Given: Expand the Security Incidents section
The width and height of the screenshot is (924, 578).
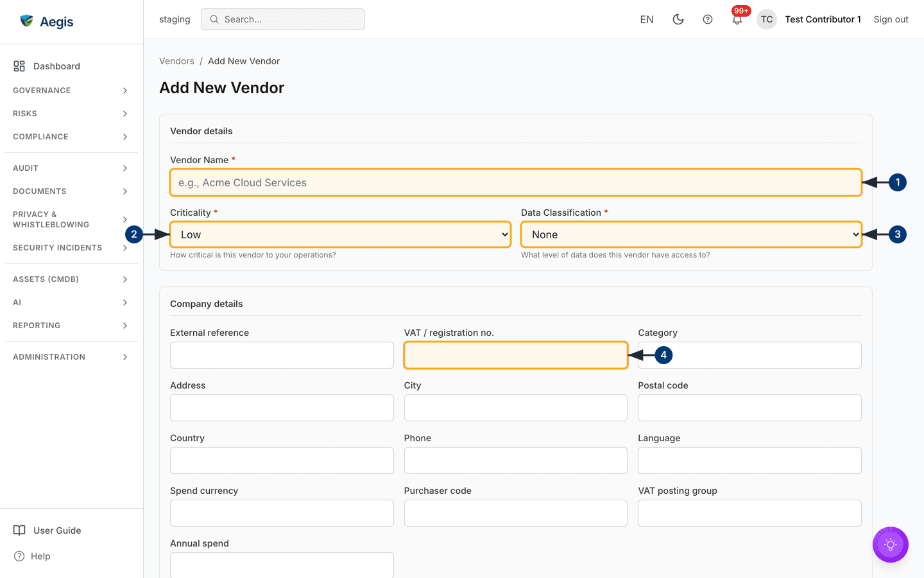Looking at the screenshot, I should pyautogui.click(x=71, y=248).
